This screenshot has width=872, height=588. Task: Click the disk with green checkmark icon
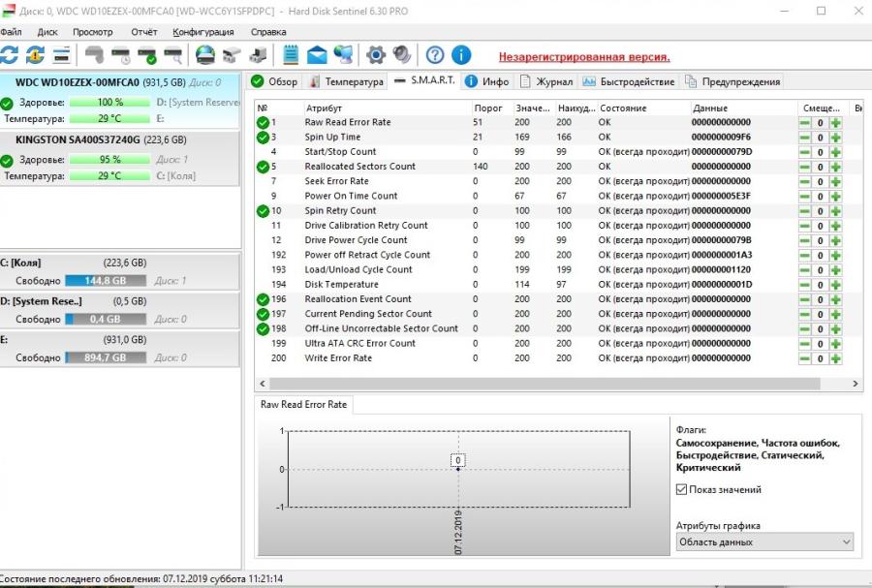(x=146, y=55)
